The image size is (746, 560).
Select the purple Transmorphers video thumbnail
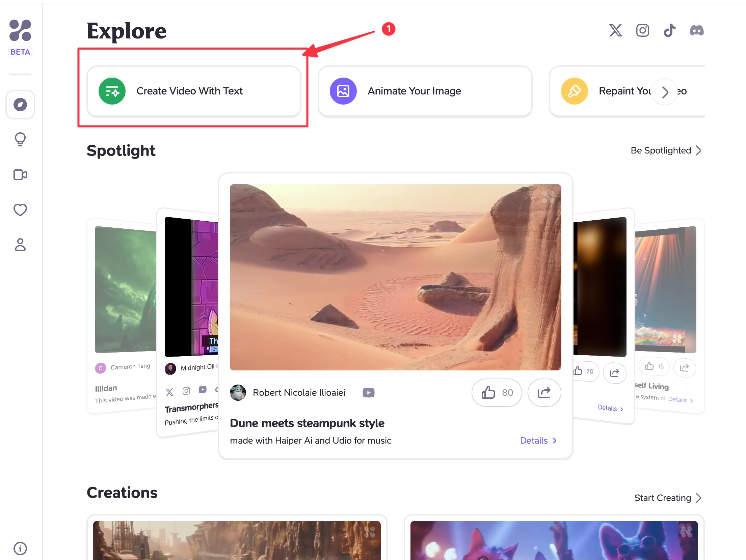coord(191,287)
